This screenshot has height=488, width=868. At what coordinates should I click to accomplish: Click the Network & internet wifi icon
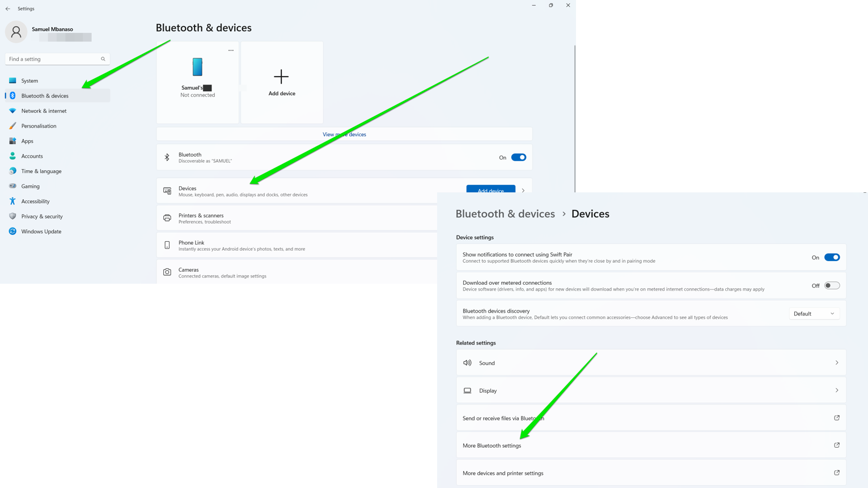click(x=12, y=111)
